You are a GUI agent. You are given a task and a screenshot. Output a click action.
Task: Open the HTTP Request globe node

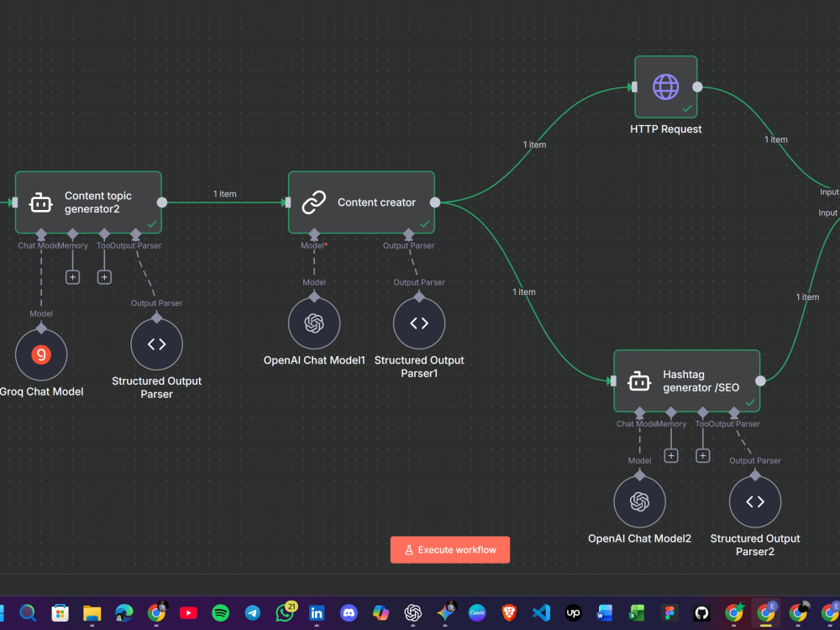click(666, 87)
